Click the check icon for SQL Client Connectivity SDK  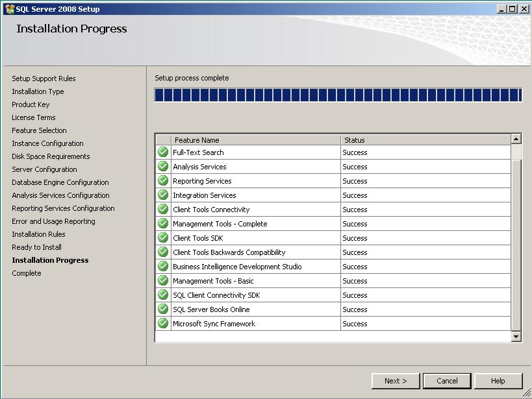[x=163, y=295]
